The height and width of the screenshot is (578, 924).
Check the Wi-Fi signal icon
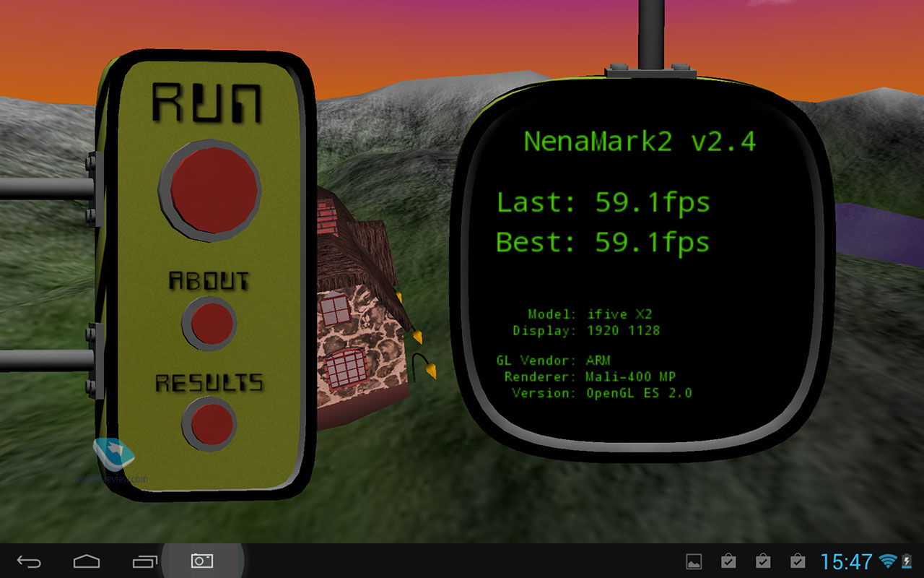(x=888, y=561)
